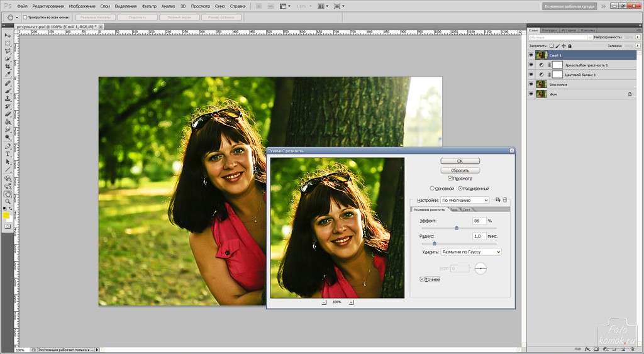
Task: Select the Zoom magnifier tool
Action: (x=8, y=201)
